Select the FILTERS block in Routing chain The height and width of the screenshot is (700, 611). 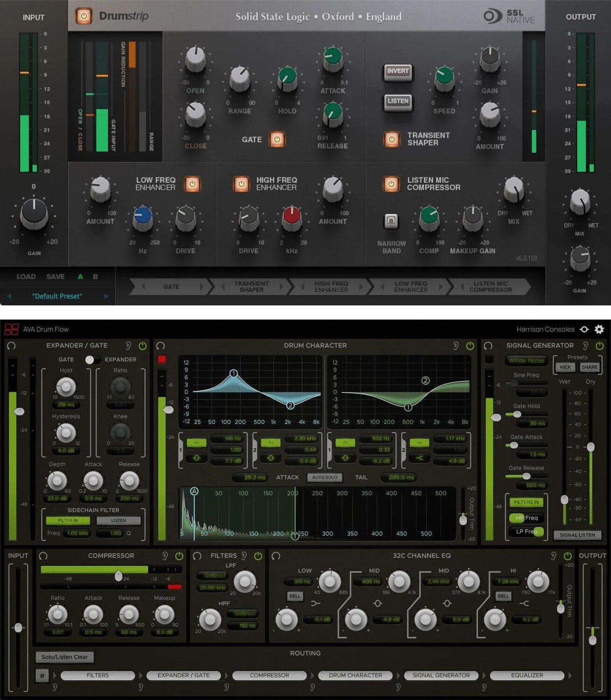pyautogui.click(x=98, y=675)
